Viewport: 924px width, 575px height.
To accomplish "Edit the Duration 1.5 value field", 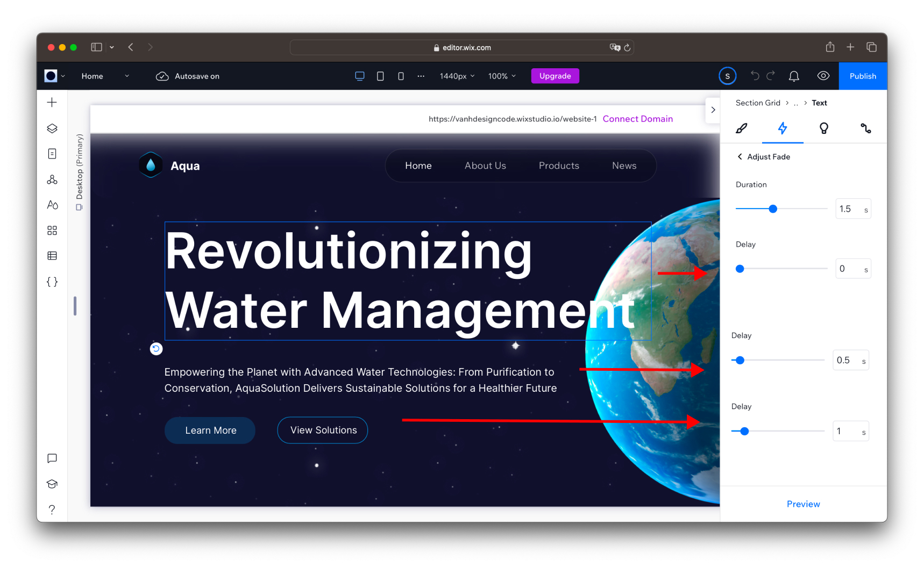I will [853, 209].
